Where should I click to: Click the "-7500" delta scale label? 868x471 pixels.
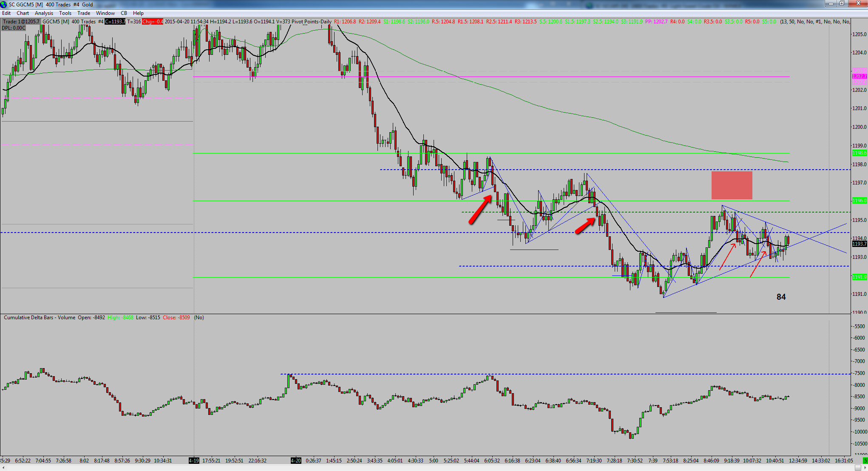pos(859,373)
